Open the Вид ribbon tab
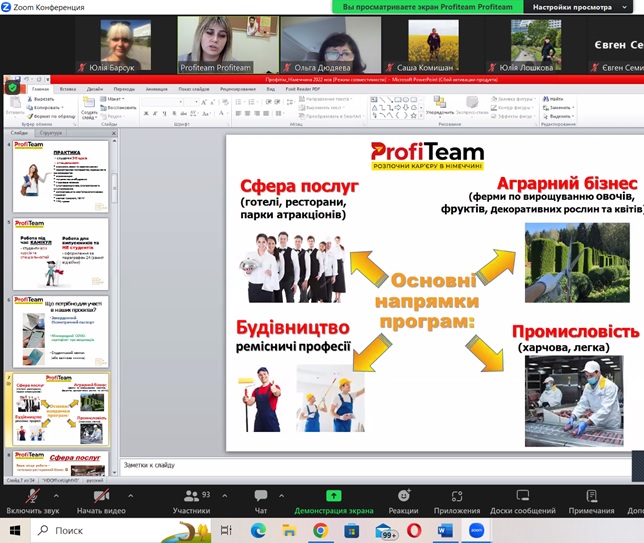Viewport: 644px width, 543px height. [271, 89]
